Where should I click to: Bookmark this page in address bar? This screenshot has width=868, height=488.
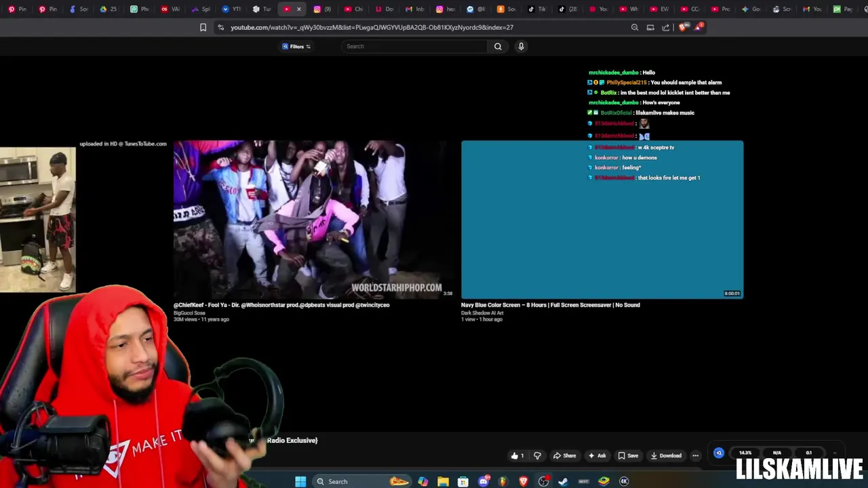point(203,27)
